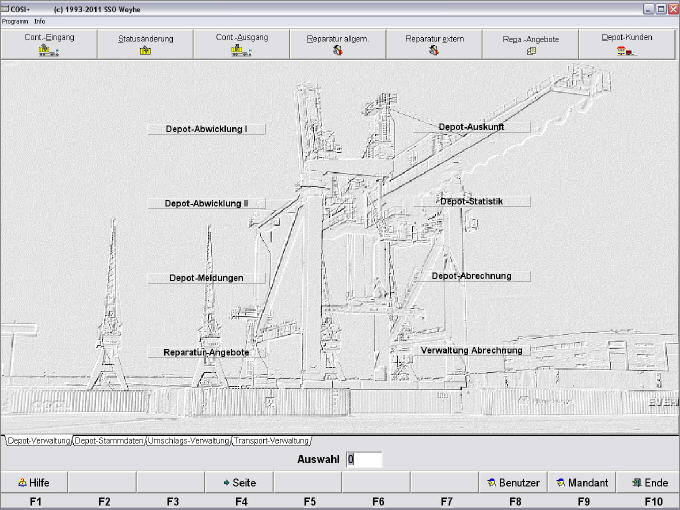Switch to the Depot-Stammdaten tab
The width and height of the screenshot is (680, 510).
click(109, 440)
